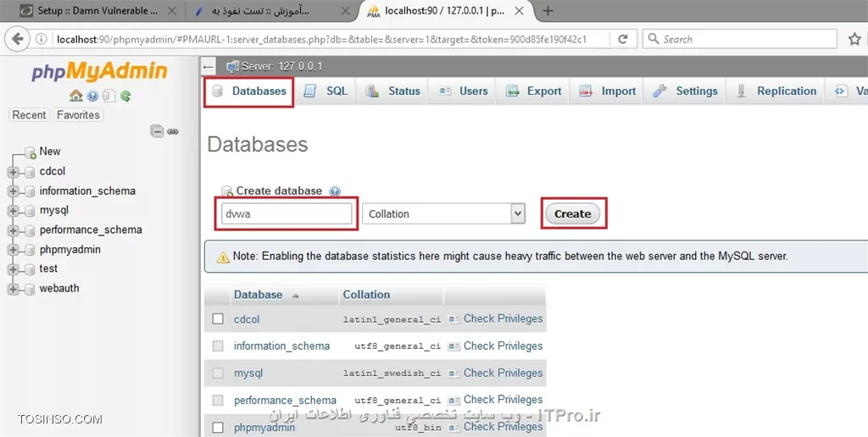Click the sort arrow beside Database header
This screenshot has width=868, height=437.
[x=296, y=296]
